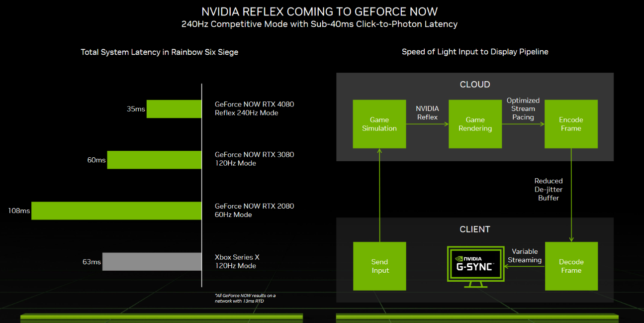
Task: Click the "60ms" value label
Action: (x=96, y=160)
